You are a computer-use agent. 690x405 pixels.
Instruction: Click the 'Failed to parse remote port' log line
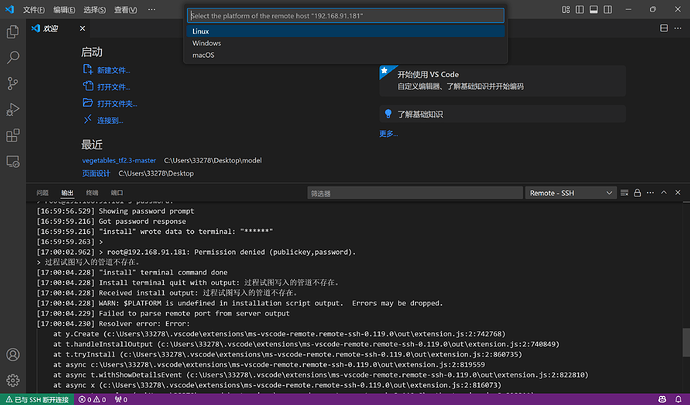pos(163,313)
